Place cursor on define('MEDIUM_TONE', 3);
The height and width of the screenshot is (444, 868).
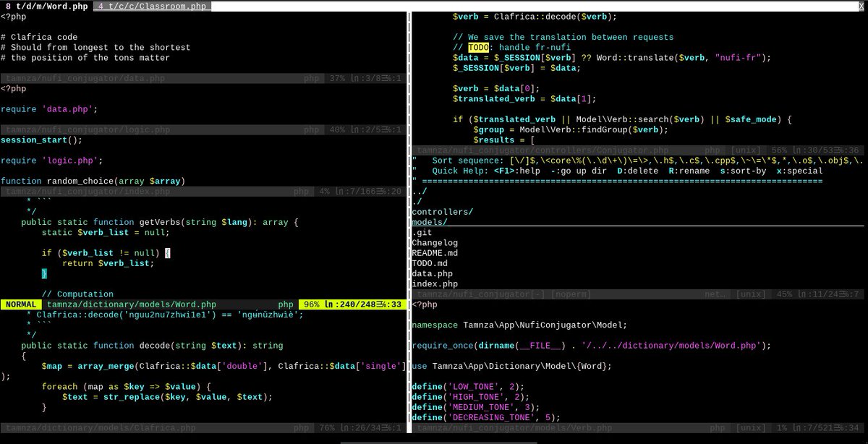point(476,407)
